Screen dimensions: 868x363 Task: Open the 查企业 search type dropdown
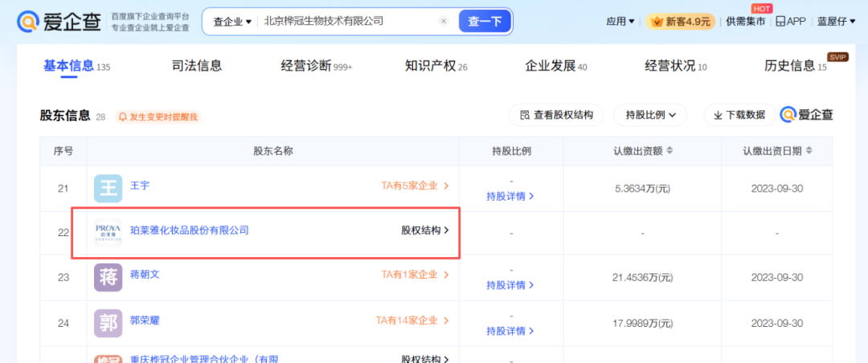tap(232, 22)
